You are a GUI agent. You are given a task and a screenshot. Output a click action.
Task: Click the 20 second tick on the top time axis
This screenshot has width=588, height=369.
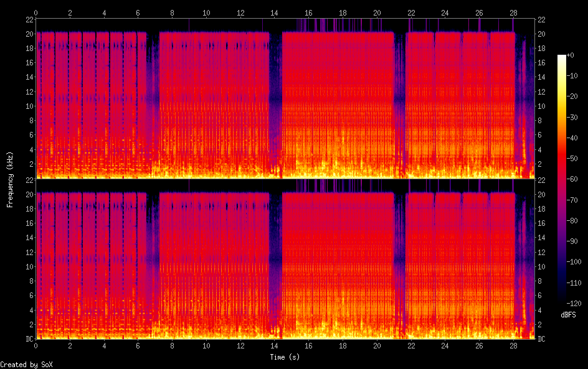pyautogui.click(x=376, y=12)
